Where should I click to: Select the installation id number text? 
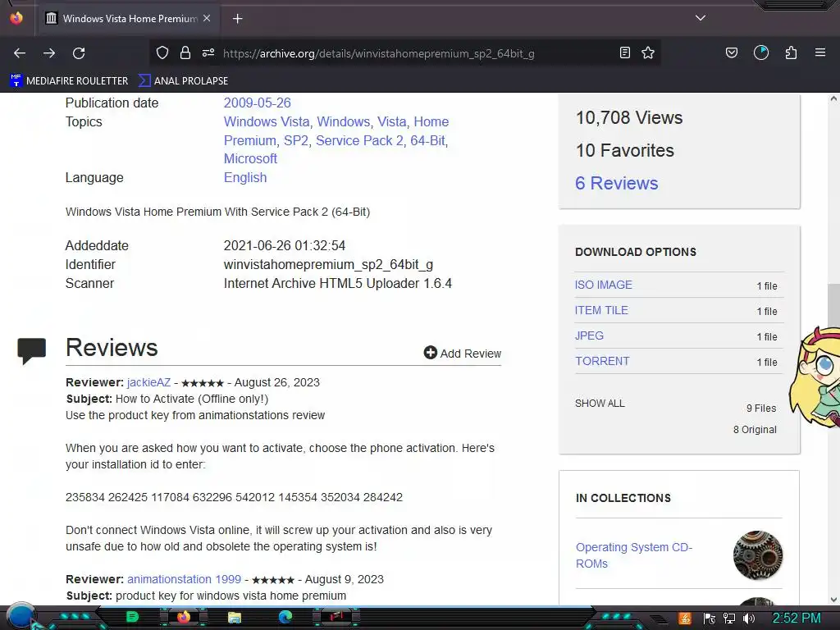[x=234, y=497]
